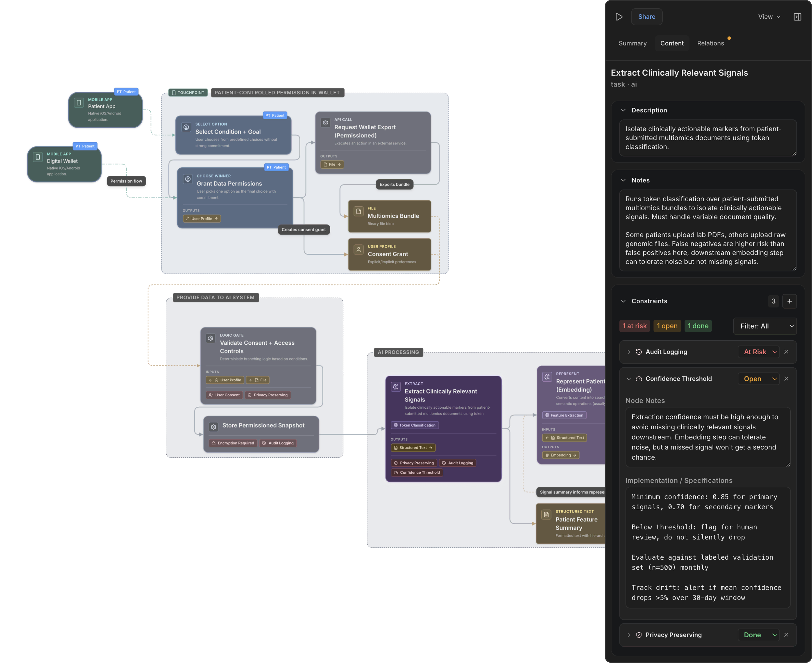Screen dimensions: 812x663
Task: Open the View menu
Action: (769, 17)
